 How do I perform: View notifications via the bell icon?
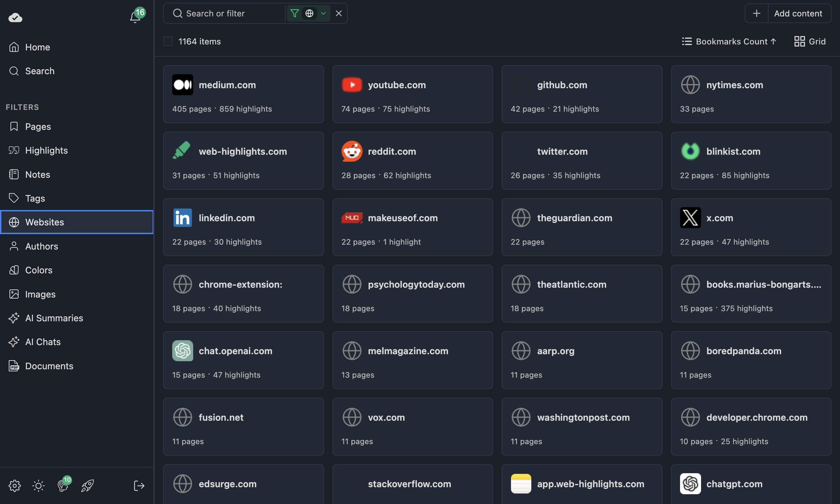[135, 17]
